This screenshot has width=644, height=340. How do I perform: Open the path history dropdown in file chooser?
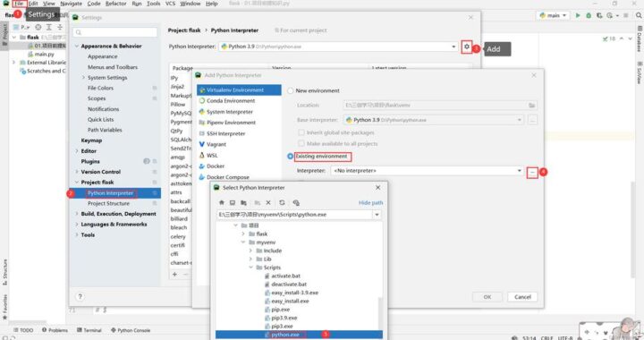(x=377, y=215)
